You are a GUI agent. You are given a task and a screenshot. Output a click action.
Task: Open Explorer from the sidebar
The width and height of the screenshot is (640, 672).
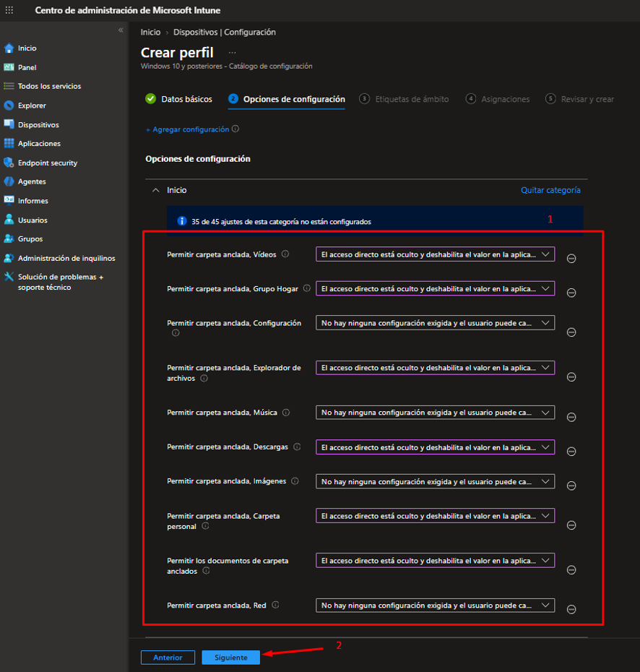click(x=32, y=105)
